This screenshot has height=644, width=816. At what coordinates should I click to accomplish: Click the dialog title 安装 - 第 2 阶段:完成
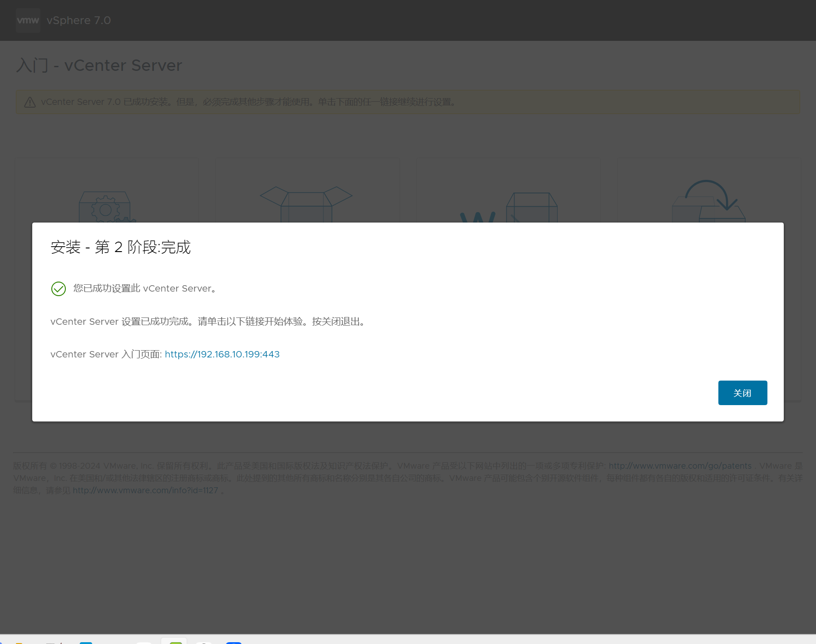click(x=121, y=247)
